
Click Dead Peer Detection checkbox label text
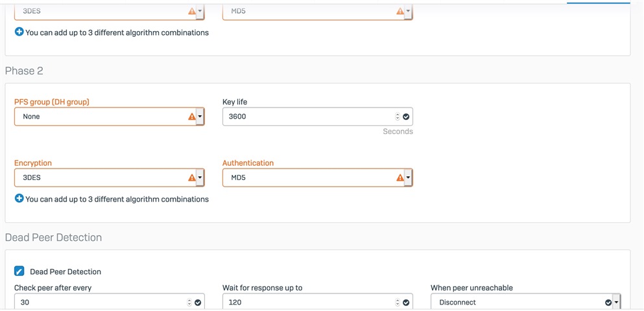coord(66,271)
